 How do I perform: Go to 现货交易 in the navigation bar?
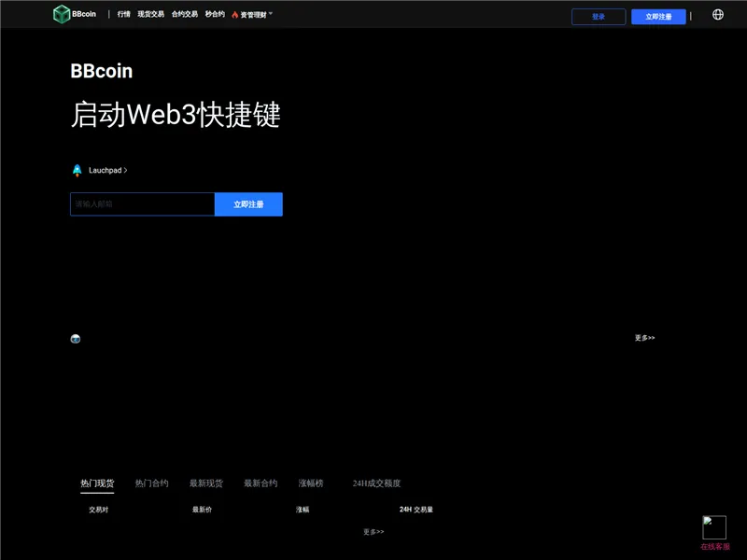pos(150,15)
